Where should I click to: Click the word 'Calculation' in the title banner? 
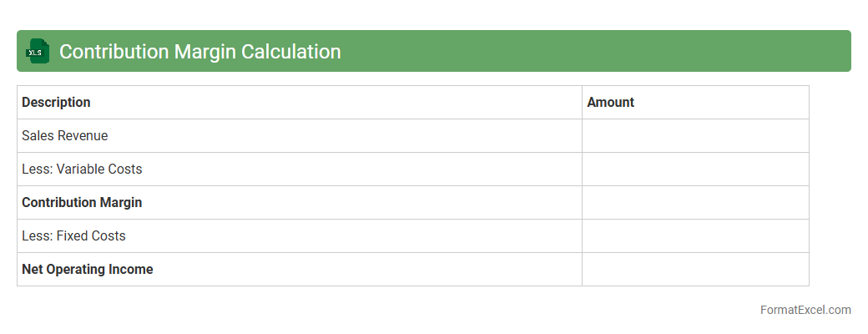click(x=291, y=52)
